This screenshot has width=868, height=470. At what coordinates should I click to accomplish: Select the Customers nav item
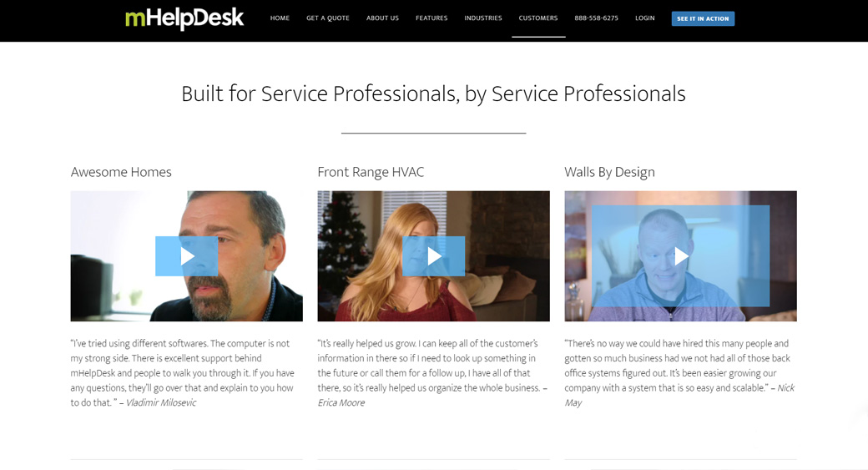point(538,18)
